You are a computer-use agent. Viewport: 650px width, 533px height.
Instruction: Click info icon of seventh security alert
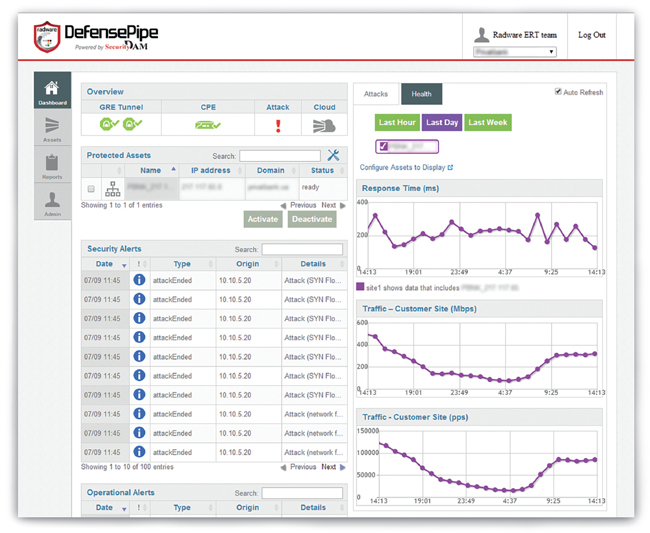click(x=139, y=394)
